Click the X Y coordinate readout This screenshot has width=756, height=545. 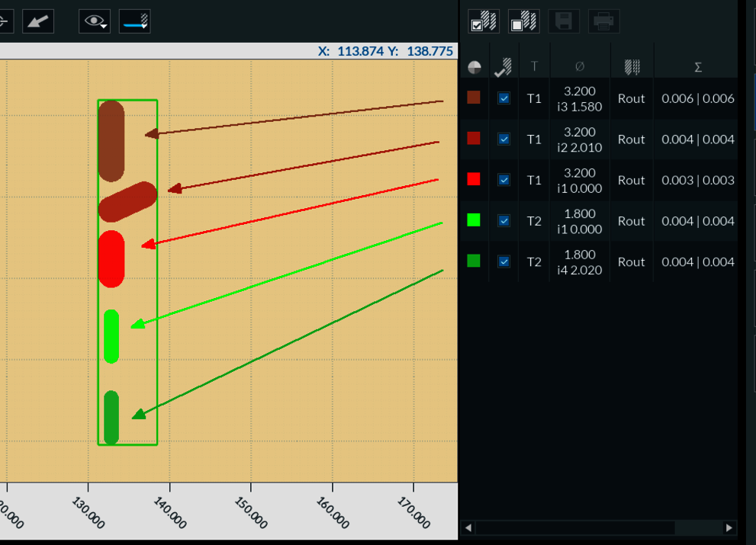[x=385, y=51]
